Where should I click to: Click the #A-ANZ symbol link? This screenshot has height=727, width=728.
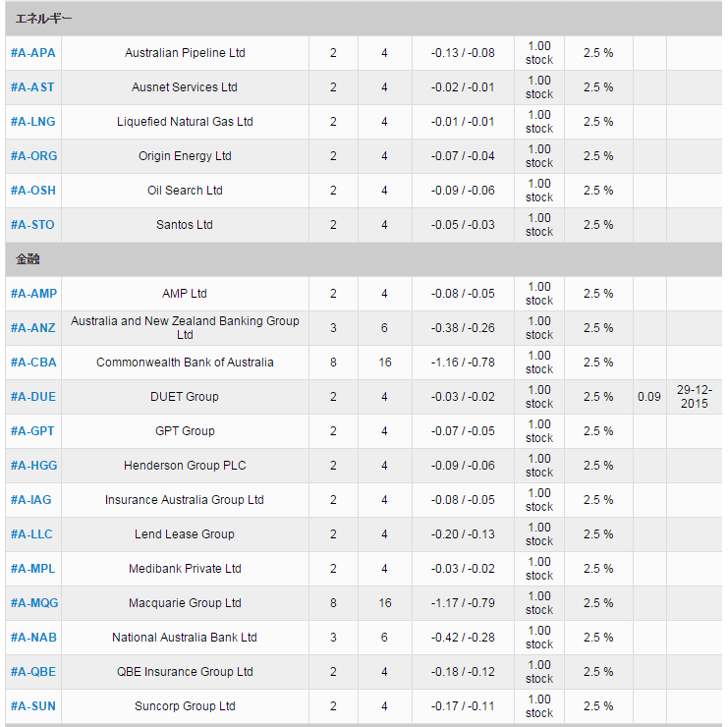[33, 328]
